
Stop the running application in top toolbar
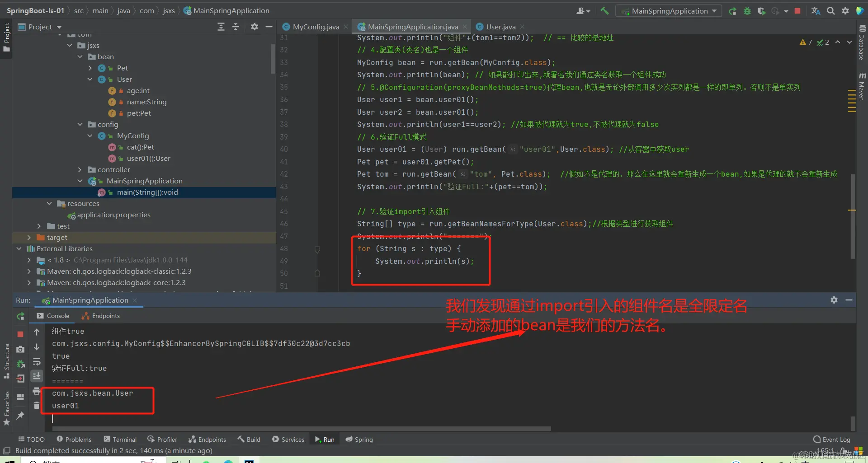[x=797, y=11]
